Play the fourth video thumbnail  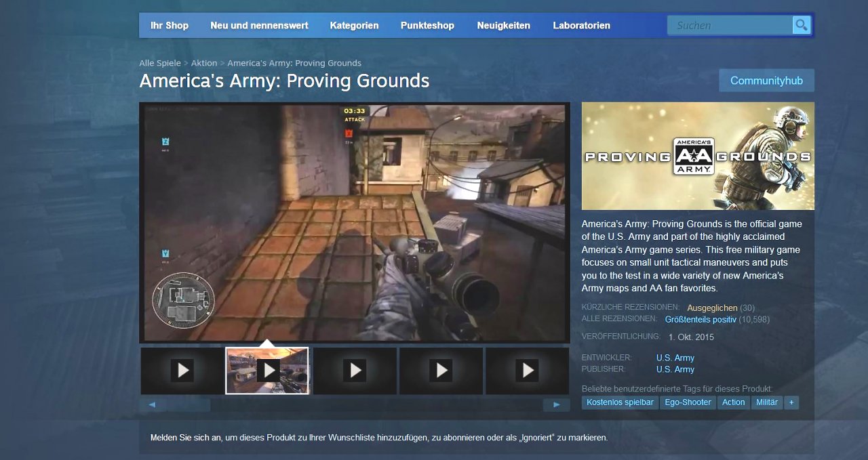pos(441,371)
